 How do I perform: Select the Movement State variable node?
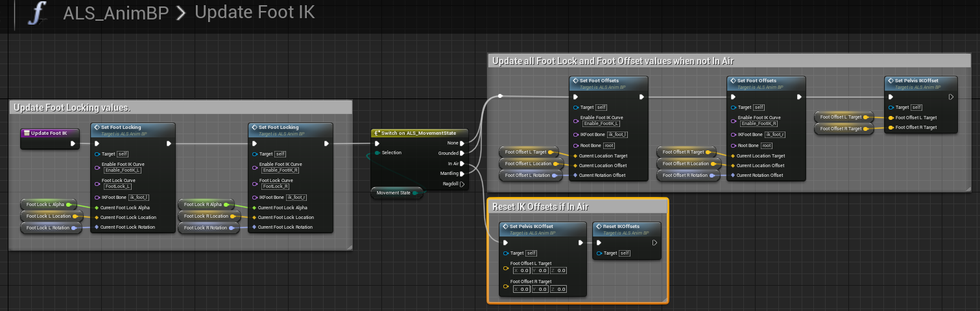pyautogui.click(x=394, y=192)
